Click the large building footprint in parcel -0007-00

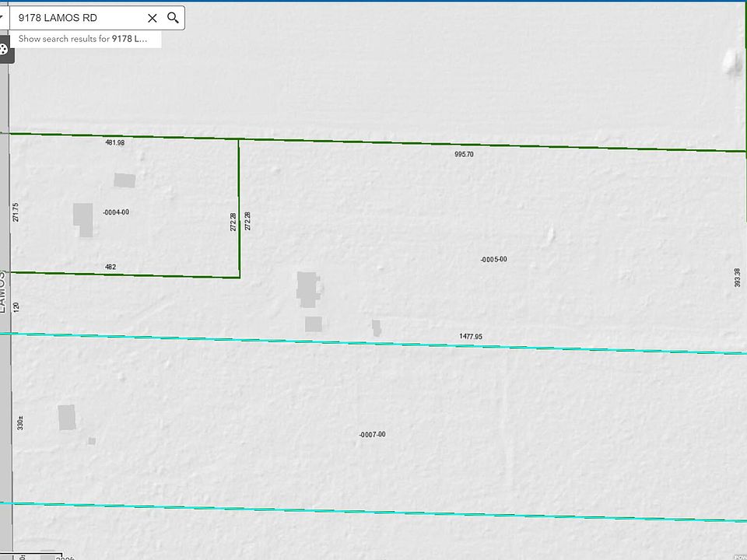coord(67,417)
